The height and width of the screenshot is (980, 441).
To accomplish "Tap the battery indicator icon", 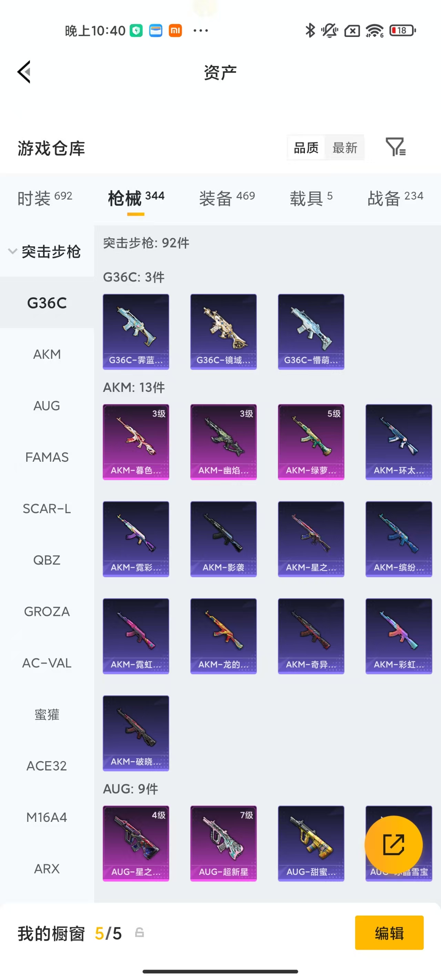I will [x=402, y=30].
